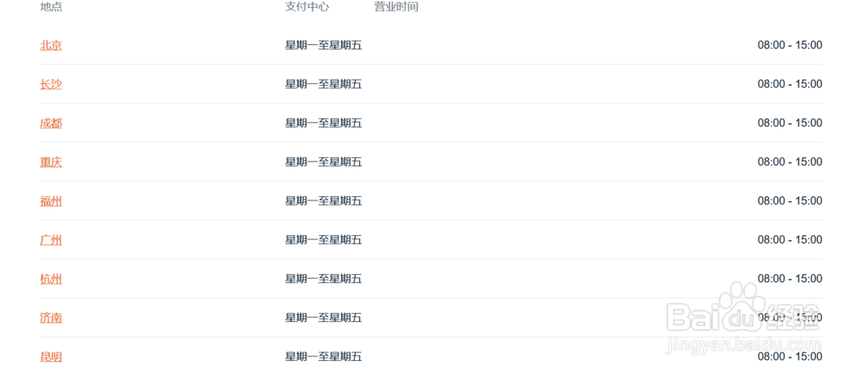
Task: Open the 成都 location link
Action: 51,123
